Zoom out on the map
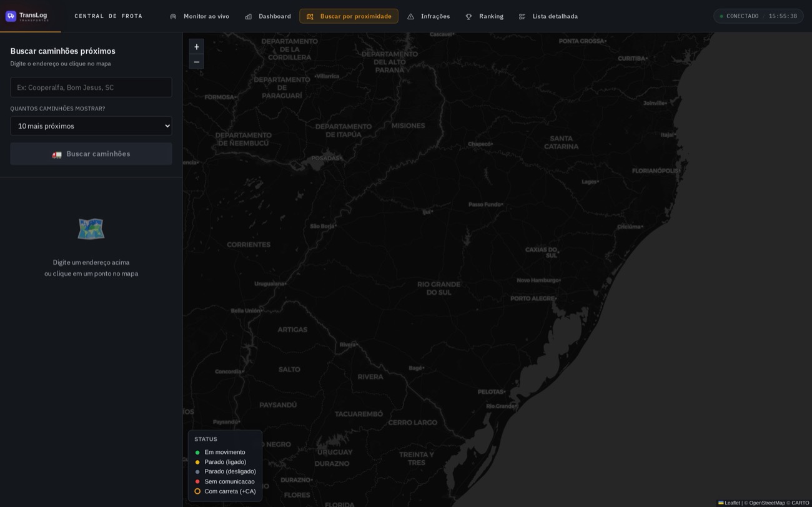Viewport: 812px width, 507px height. pyautogui.click(x=197, y=62)
